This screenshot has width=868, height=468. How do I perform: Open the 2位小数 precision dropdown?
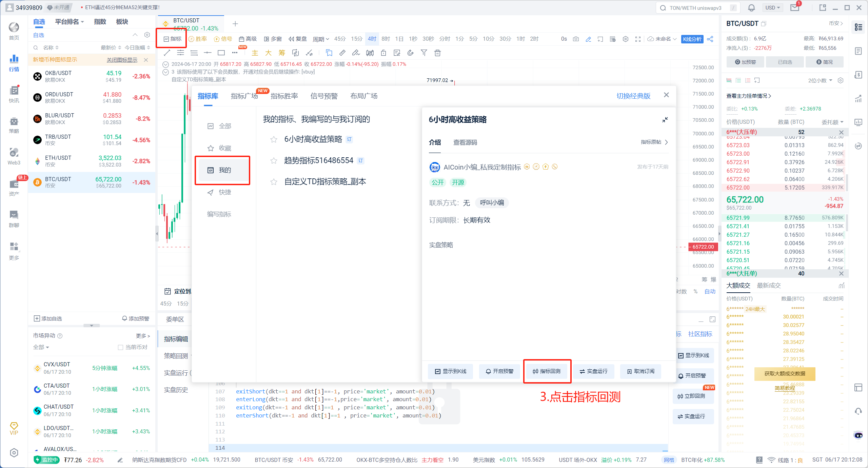click(x=820, y=80)
